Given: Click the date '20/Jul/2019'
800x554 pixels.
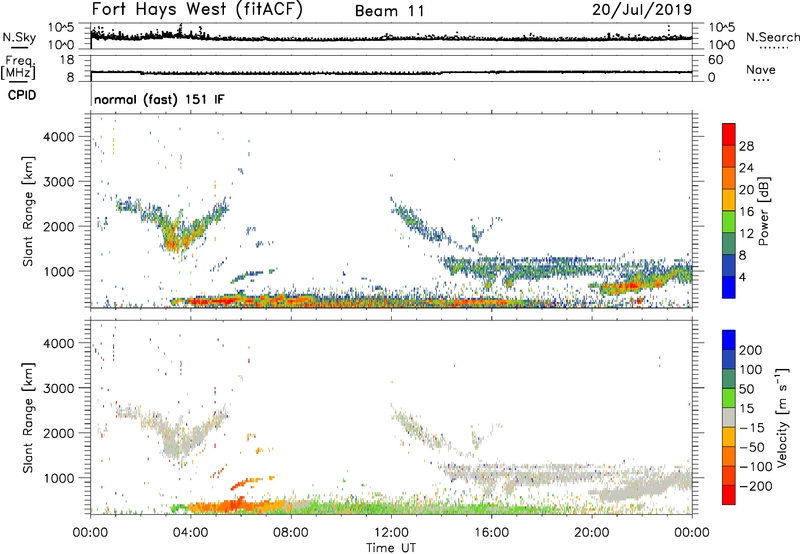Looking at the screenshot, I should [642, 10].
